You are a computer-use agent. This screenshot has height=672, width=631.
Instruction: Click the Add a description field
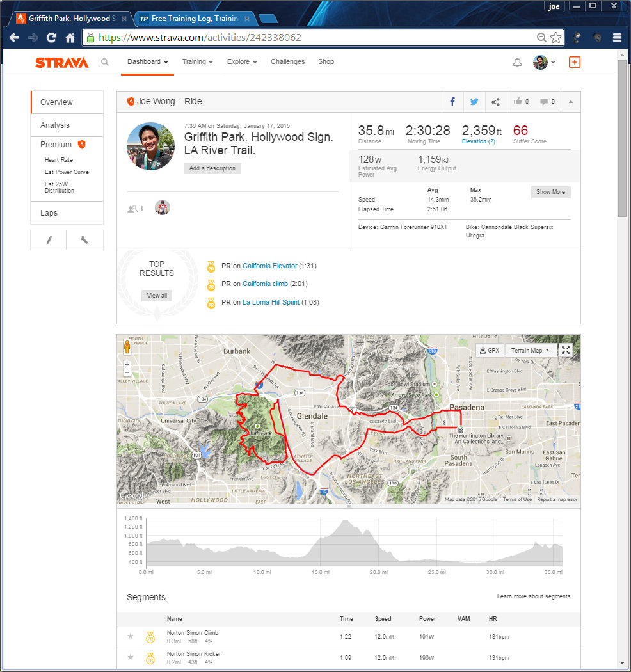pyautogui.click(x=212, y=168)
